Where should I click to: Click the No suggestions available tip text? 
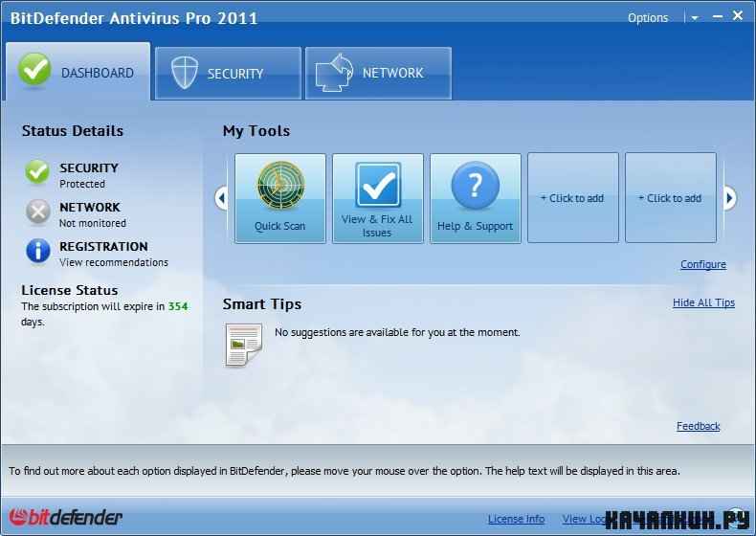coord(397,332)
